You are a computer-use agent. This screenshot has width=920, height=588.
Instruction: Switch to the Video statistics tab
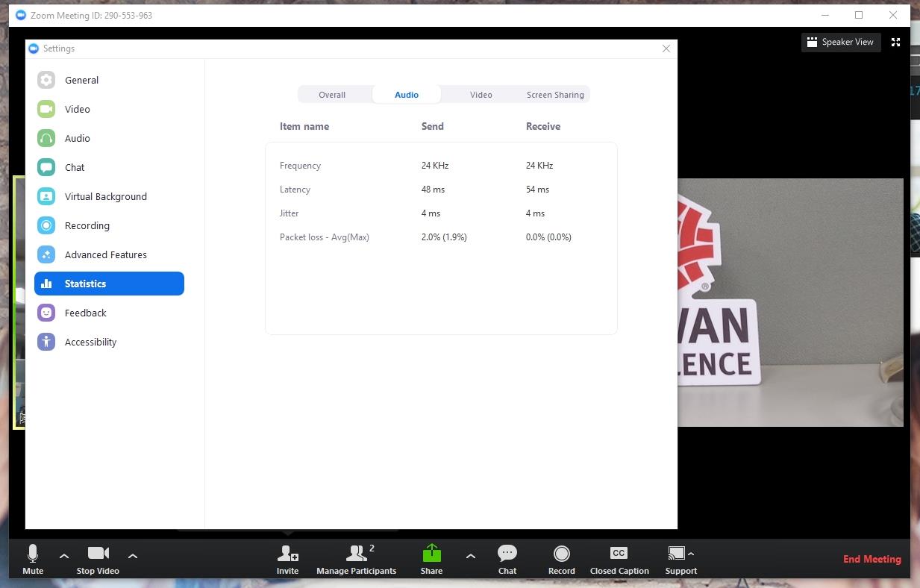click(481, 95)
